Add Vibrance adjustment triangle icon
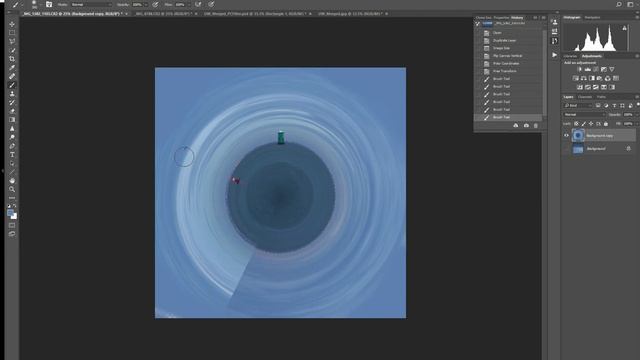The image size is (640, 360). click(611, 69)
